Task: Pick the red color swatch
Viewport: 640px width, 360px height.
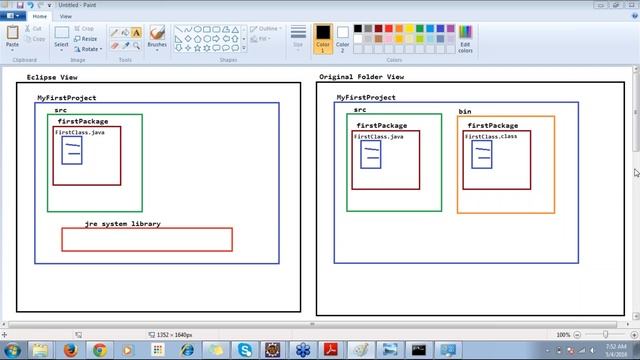Action: coord(389,29)
